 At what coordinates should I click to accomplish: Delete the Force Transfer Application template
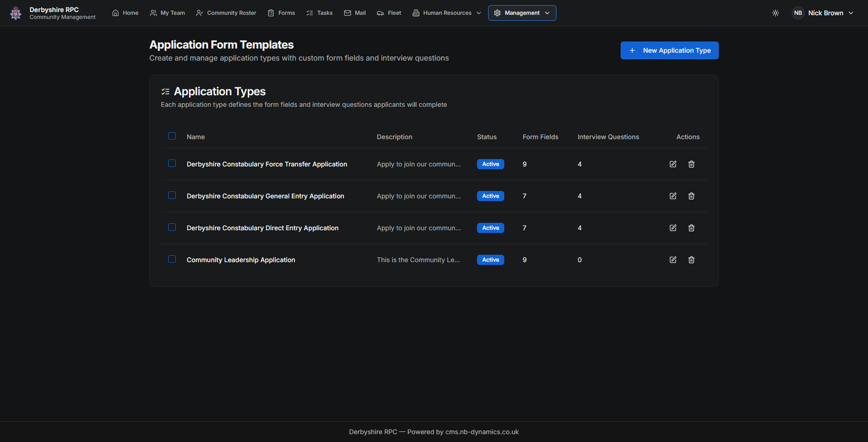(691, 164)
